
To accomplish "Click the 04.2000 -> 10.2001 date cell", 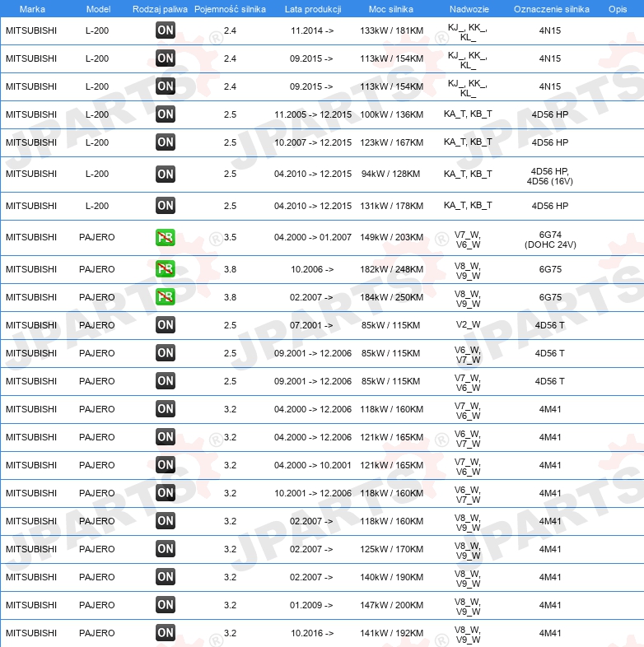I will pos(312,465).
